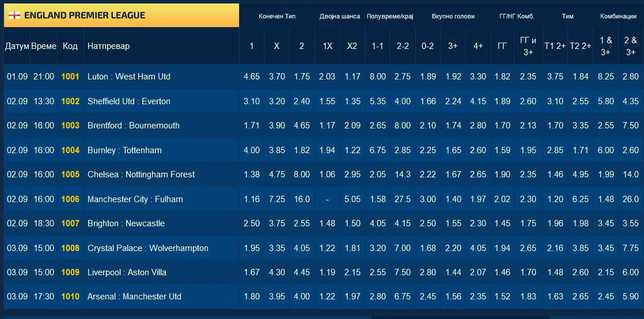Choose Brighton : Newcastle ГГ odds 1.45
The image size is (644, 319).
click(502, 223)
